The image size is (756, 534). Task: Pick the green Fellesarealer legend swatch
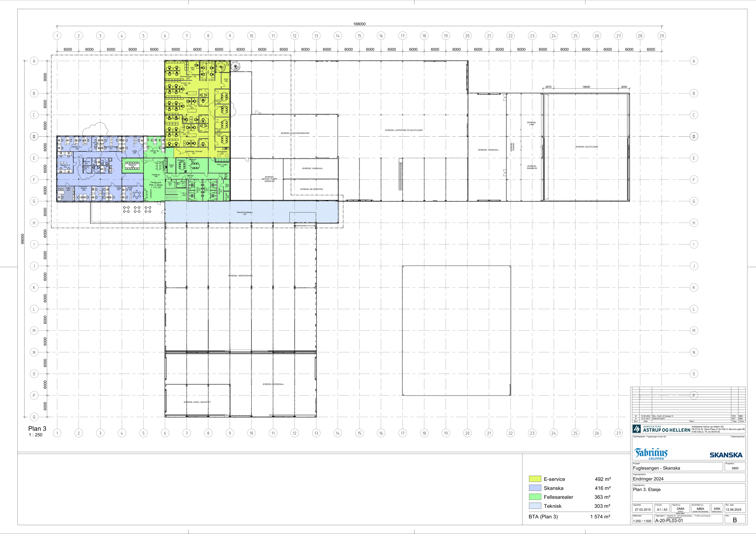pos(535,497)
